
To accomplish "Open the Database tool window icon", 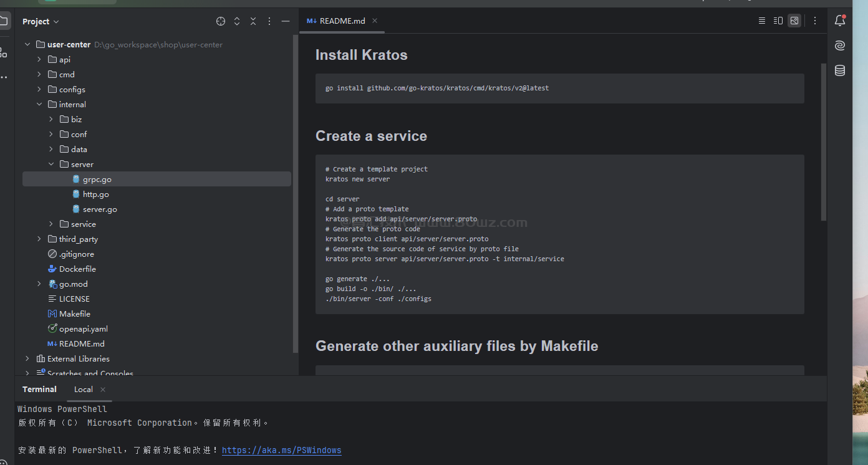I will click(840, 70).
